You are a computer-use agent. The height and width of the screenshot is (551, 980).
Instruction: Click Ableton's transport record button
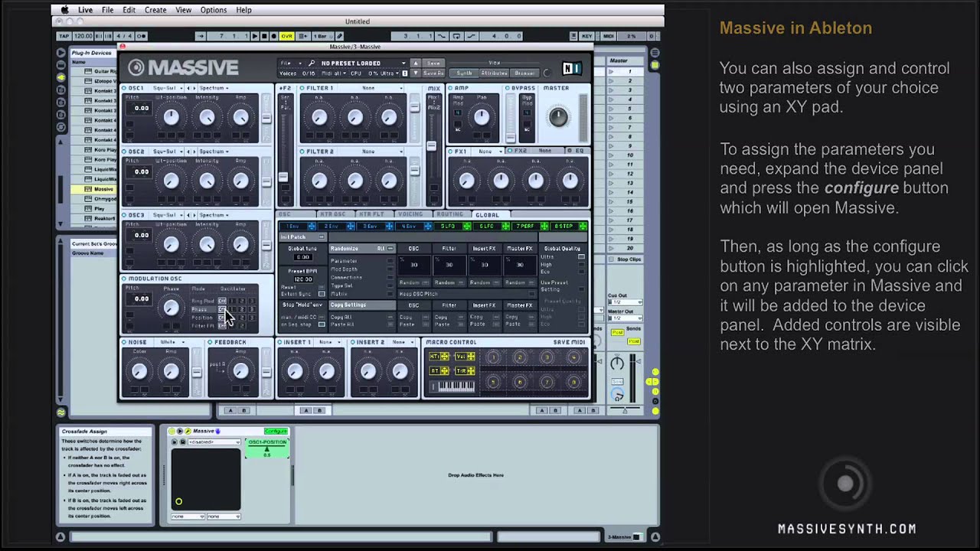click(x=273, y=36)
